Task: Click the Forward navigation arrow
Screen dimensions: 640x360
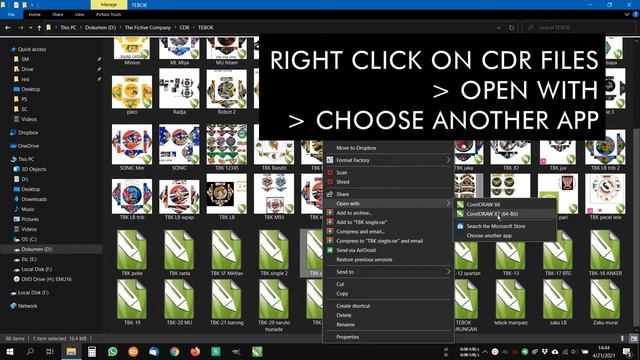Action: coord(20,27)
